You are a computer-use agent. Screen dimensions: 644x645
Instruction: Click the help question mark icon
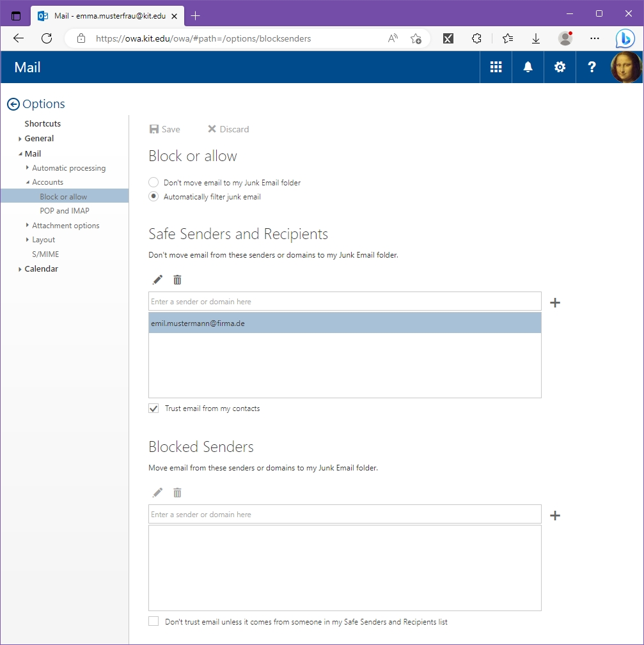[x=592, y=67]
